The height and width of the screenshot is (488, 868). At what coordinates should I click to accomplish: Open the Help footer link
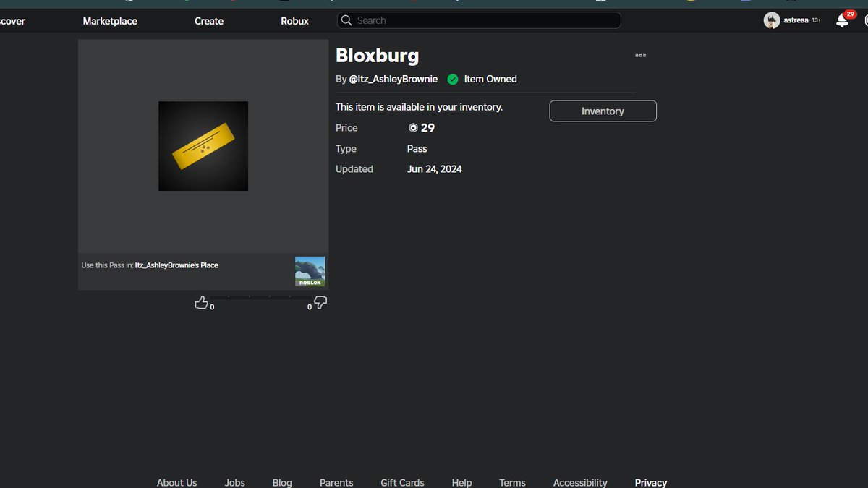coord(461,482)
